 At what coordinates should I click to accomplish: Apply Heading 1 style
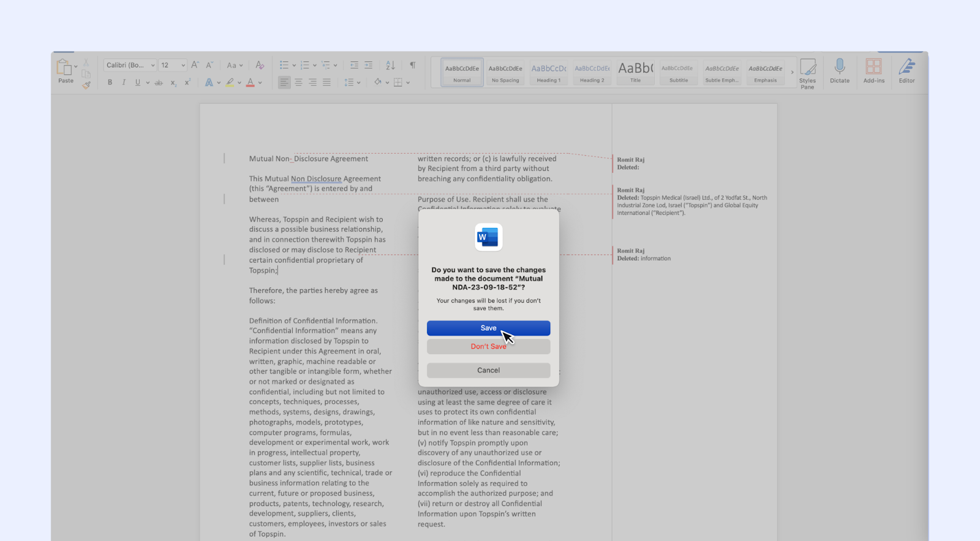coord(549,72)
